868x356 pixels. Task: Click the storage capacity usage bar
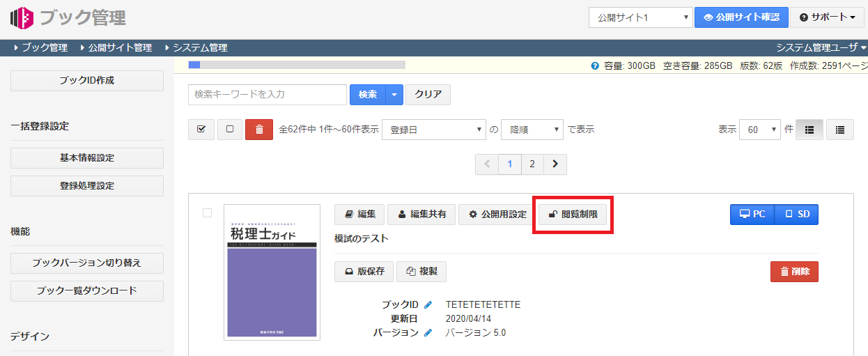coord(297,65)
